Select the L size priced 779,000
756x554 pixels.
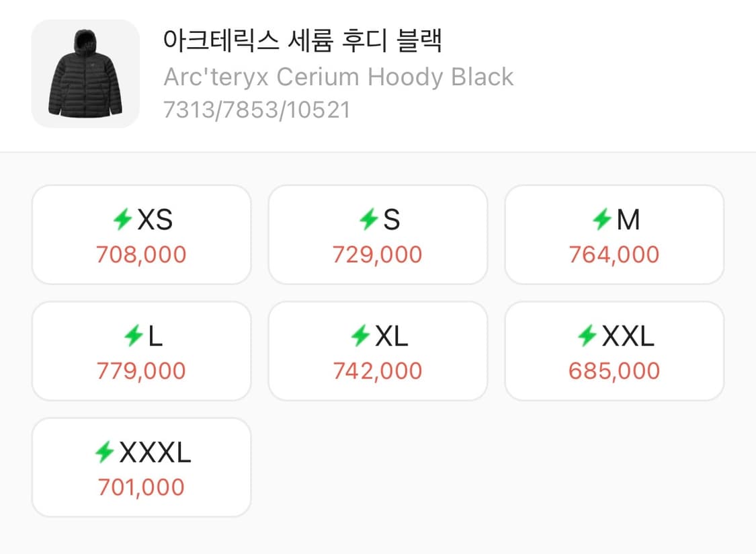pyautogui.click(x=141, y=350)
